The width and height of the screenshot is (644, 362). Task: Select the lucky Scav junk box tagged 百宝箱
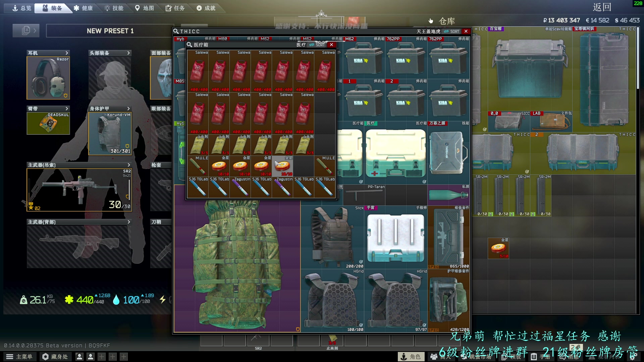[530, 69]
